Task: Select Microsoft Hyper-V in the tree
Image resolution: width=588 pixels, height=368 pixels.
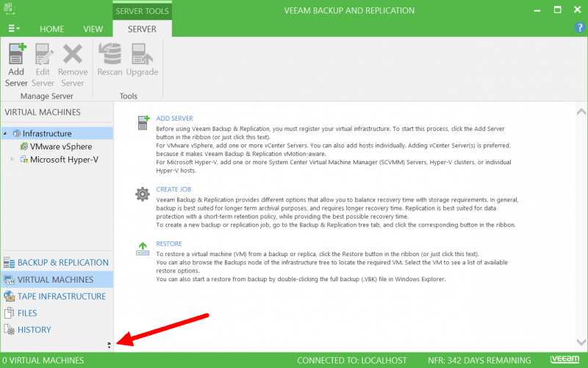Action: point(64,160)
